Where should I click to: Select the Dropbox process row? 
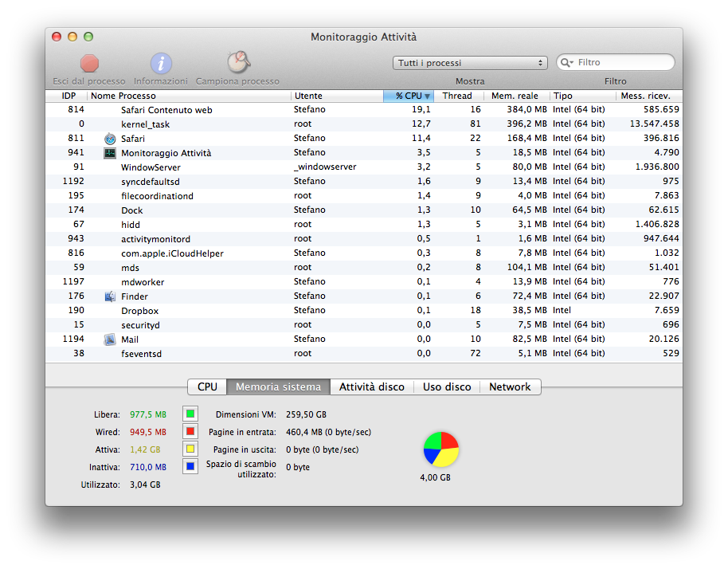point(363,311)
